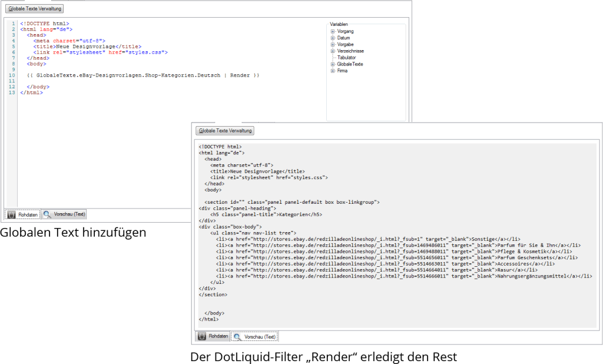Click the meta charset line in upper editor
Viewport: 603px width, 364px height.
pos(69,40)
